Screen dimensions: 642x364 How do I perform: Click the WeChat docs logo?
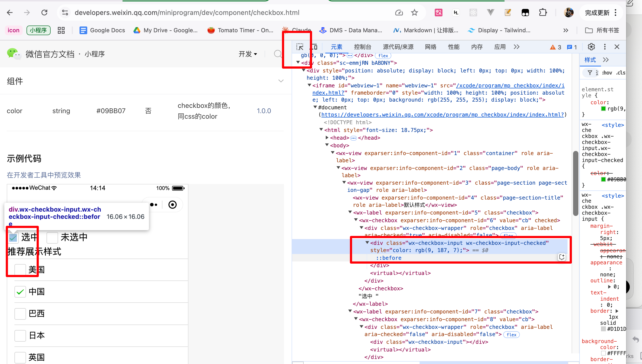(x=14, y=53)
